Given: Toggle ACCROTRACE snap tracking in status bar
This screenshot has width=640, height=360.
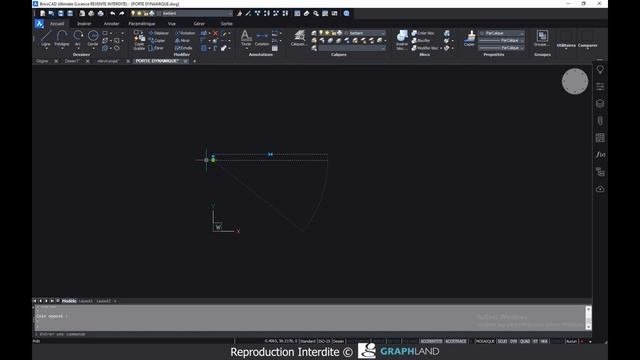Looking at the screenshot, I should (456, 341).
